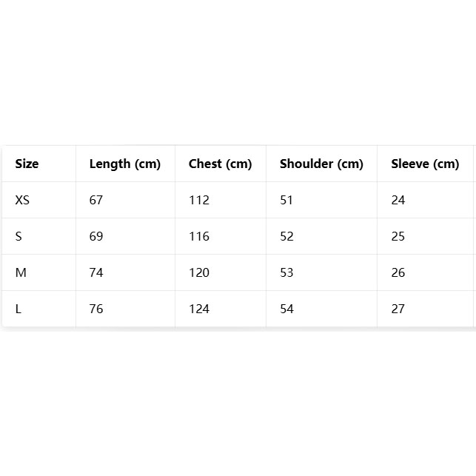Screen dimensions: 476x476
Task: Click chest value 120 in M row
Action: click(198, 272)
